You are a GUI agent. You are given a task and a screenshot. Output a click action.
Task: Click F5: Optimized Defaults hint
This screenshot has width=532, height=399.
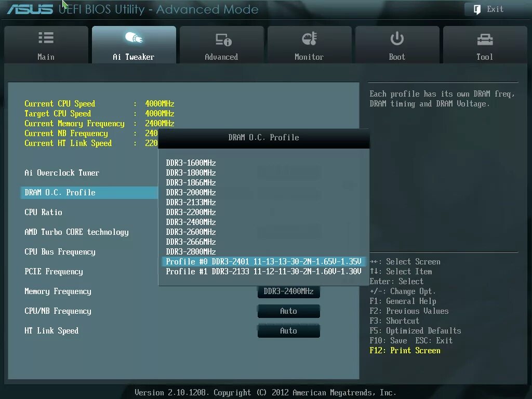[415, 331]
